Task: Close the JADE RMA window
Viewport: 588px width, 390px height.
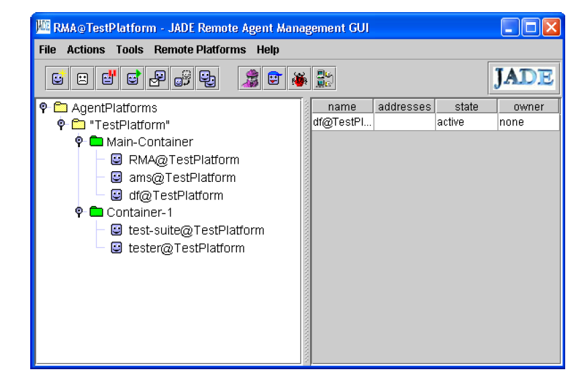Action: pyautogui.click(x=551, y=27)
